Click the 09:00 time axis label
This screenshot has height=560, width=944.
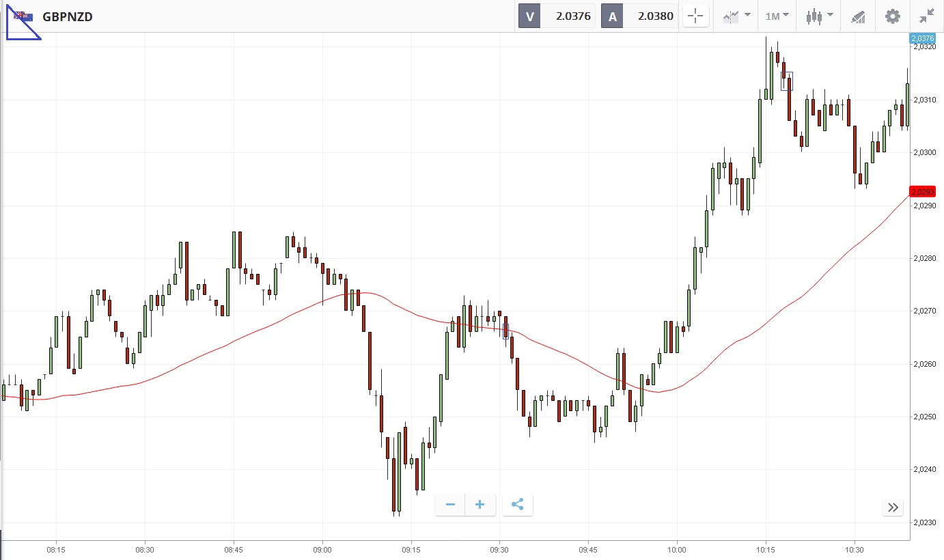(322, 550)
